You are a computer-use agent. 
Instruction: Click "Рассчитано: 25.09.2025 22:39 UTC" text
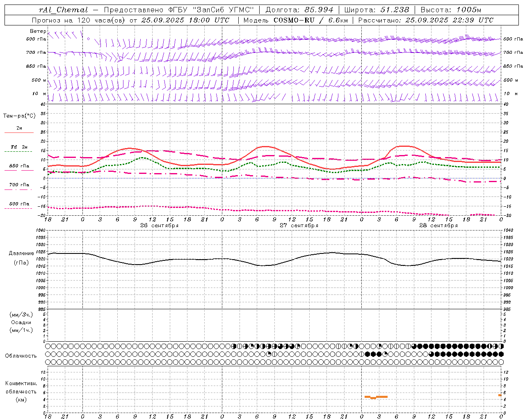pos(426,20)
